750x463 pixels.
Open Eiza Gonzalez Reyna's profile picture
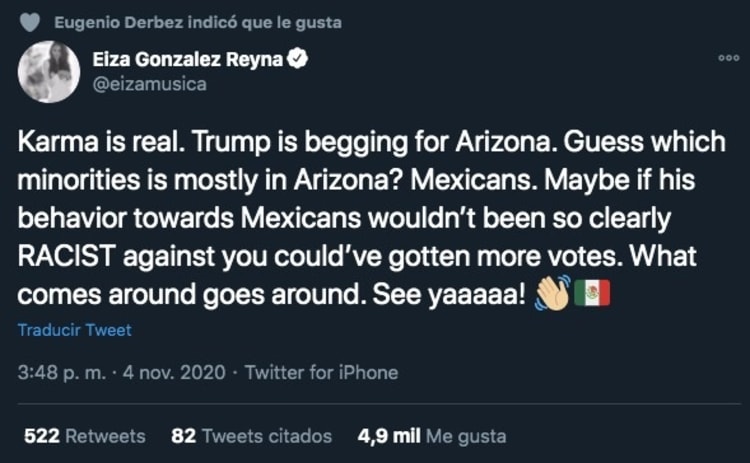click(50, 71)
